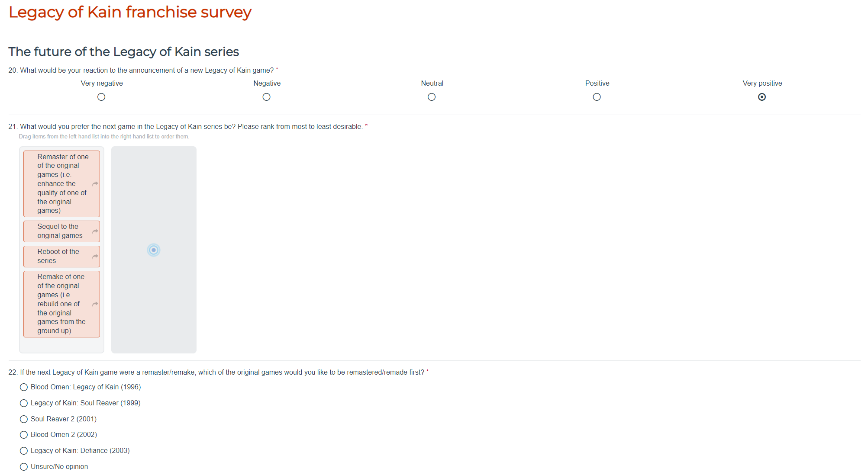Click the Sequel to the original games item

(x=60, y=231)
